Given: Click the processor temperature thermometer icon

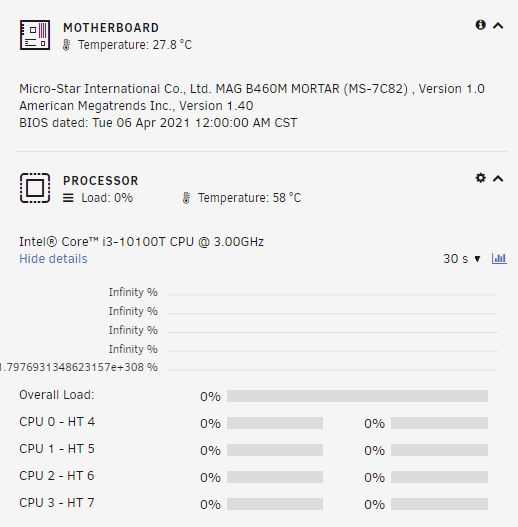Looking at the screenshot, I should pos(186,198).
